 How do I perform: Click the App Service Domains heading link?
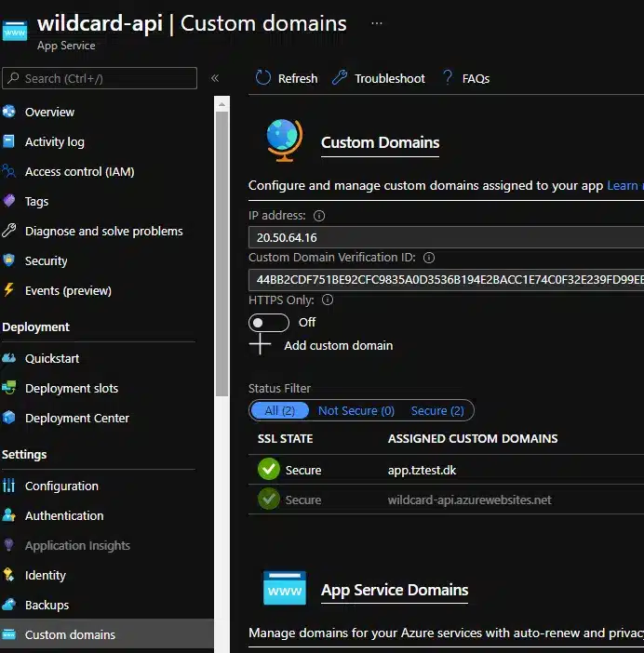[395, 590]
